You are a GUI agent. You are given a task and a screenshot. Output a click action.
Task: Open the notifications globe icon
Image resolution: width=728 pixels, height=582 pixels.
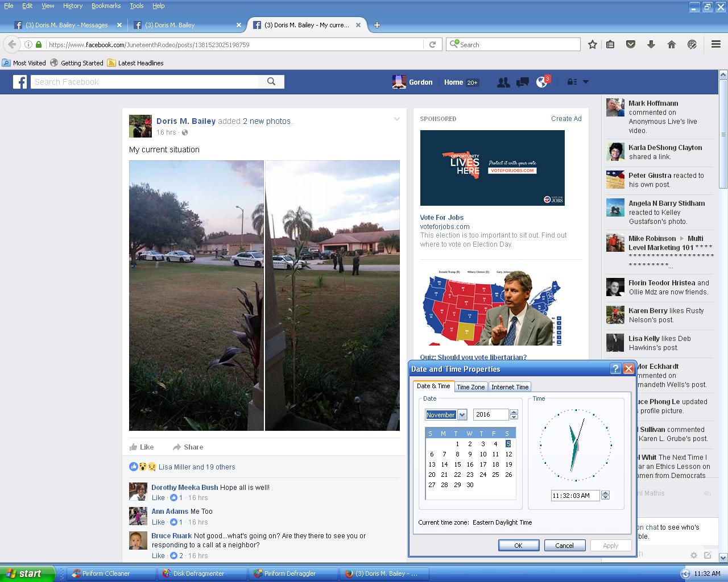click(541, 82)
